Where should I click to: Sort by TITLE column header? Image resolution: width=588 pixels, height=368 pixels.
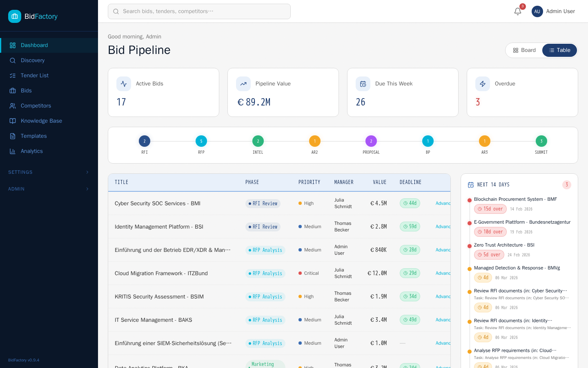pyautogui.click(x=121, y=182)
